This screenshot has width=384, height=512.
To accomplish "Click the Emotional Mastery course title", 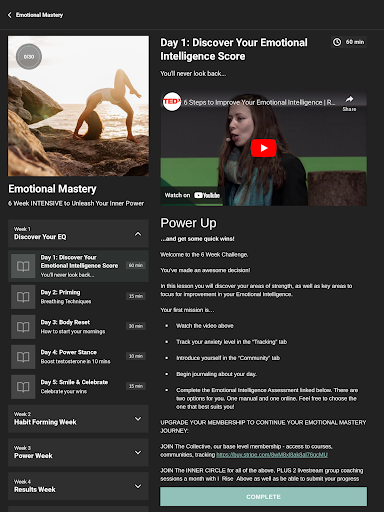I will 52,189.
